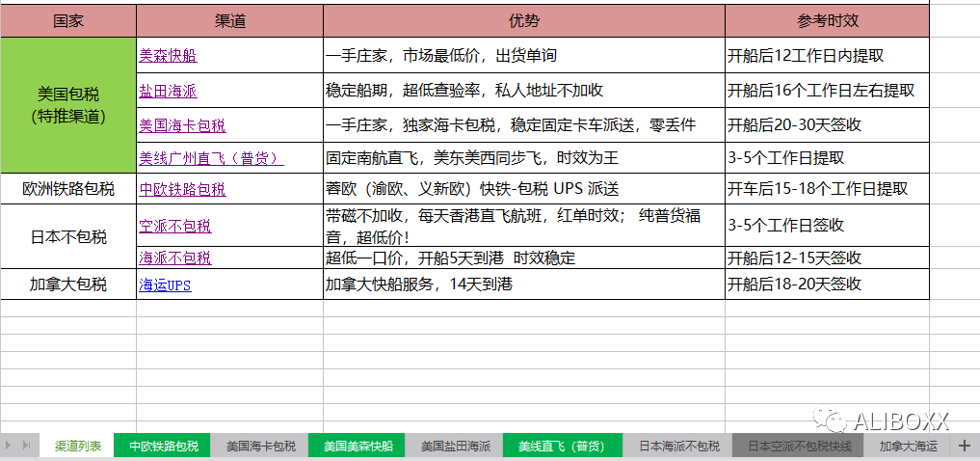The height and width of the screenshot is (461, 980).
Task: Open the 美线直飞（普货）sheet tab
Action: tap(561, 446)
